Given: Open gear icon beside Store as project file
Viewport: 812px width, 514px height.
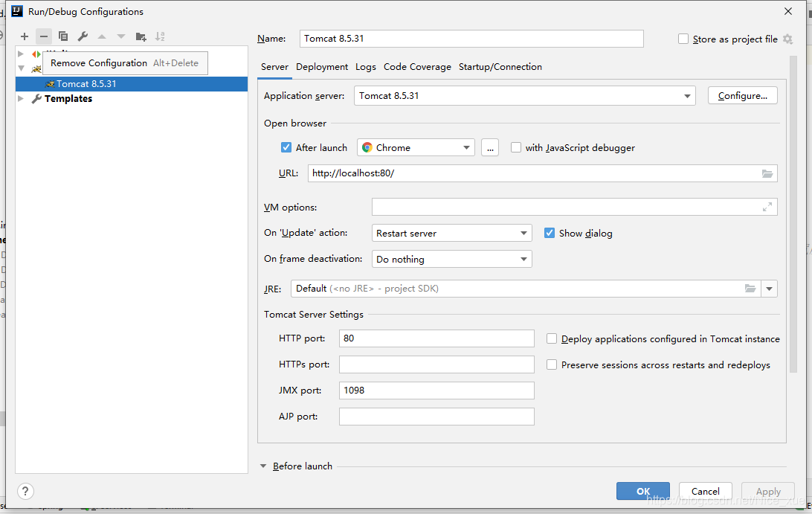Looking at the screenshot, I should pyautogui.click(x=787, y=39).
